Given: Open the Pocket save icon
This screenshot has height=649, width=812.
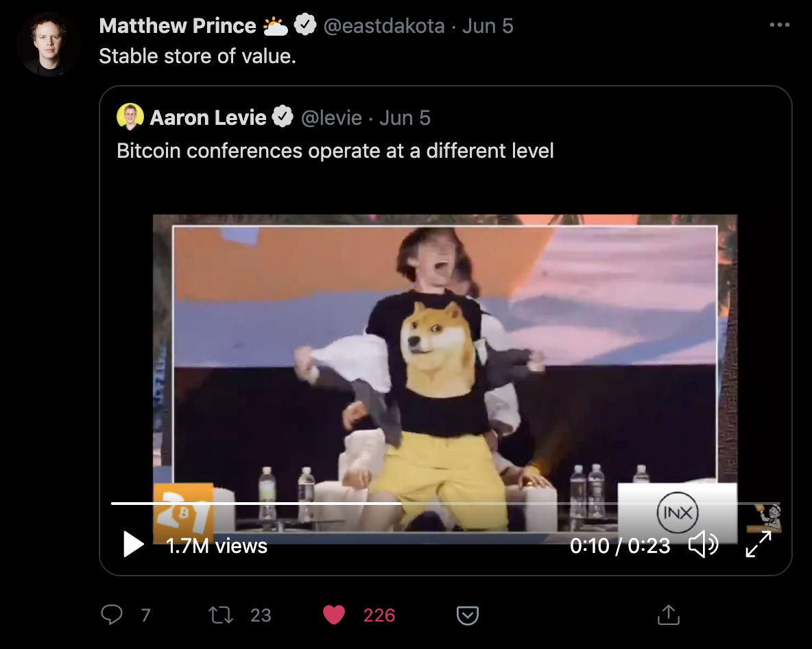Looking at the screenshot, I should 467,615.
